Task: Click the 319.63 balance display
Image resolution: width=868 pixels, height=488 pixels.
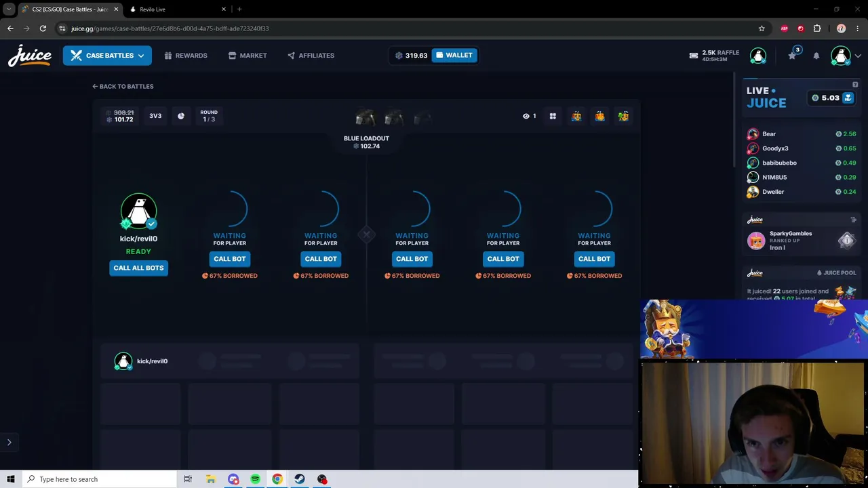Action: point(411,56)
